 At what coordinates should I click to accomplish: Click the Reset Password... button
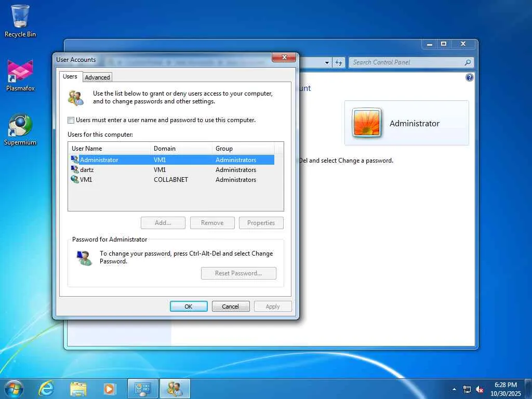point(238,273)
